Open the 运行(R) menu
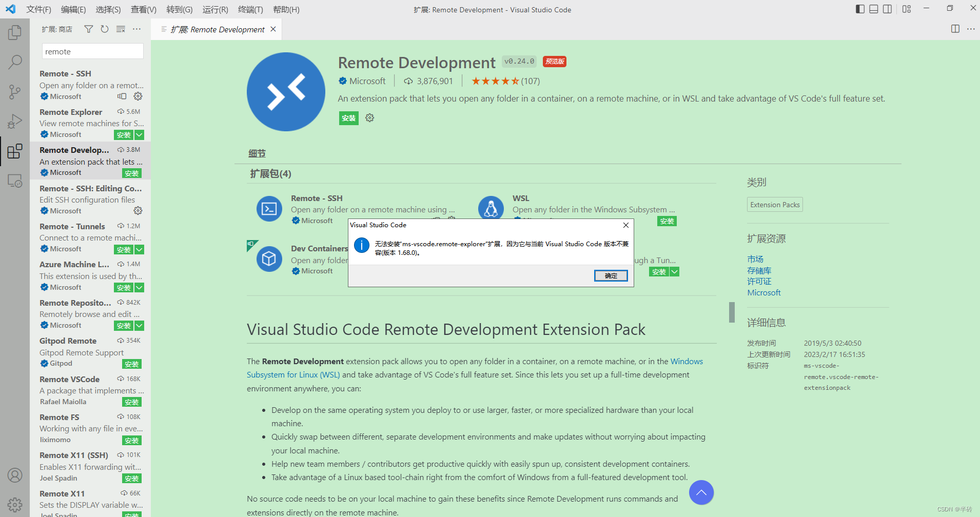980x517 pixels. (215, 10)
